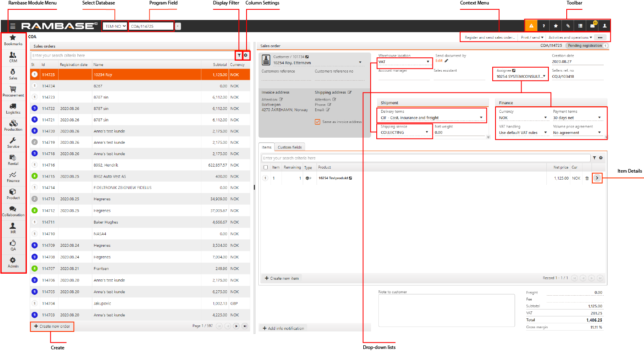Select sales order row 114722
Screen dimensions: 644x351
tap(140, 109)
